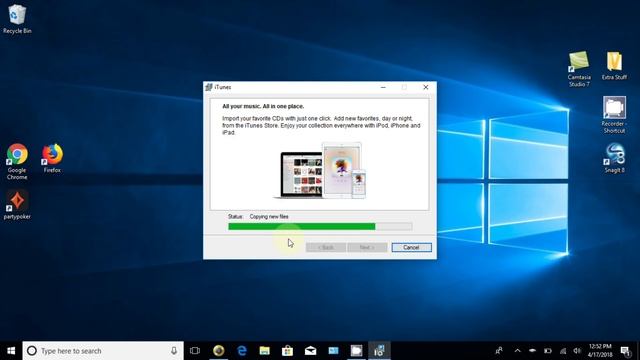Open the network icon in system tray
The width and height of the screenshot is (640, 360).
[563, 351]
